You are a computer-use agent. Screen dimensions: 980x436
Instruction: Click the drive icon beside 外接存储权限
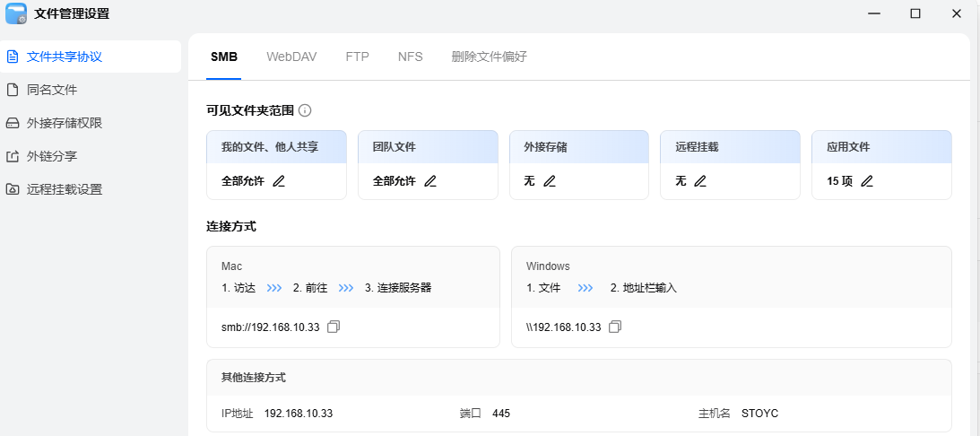[12, 123]
